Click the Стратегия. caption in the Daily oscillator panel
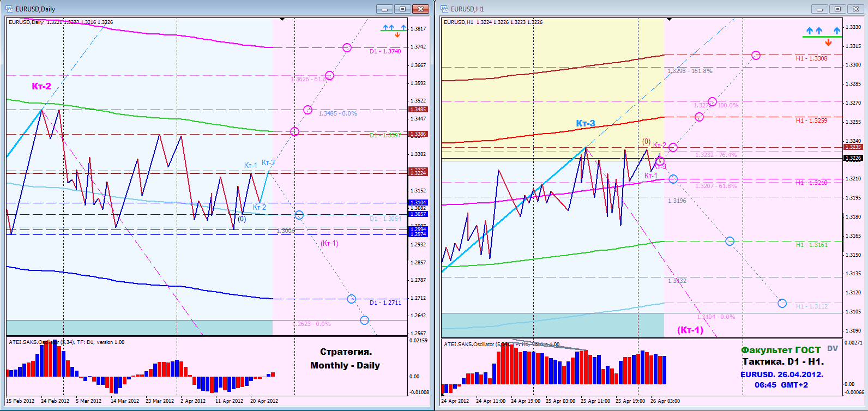This screenshot has height=411, width=868. point(346,352)
